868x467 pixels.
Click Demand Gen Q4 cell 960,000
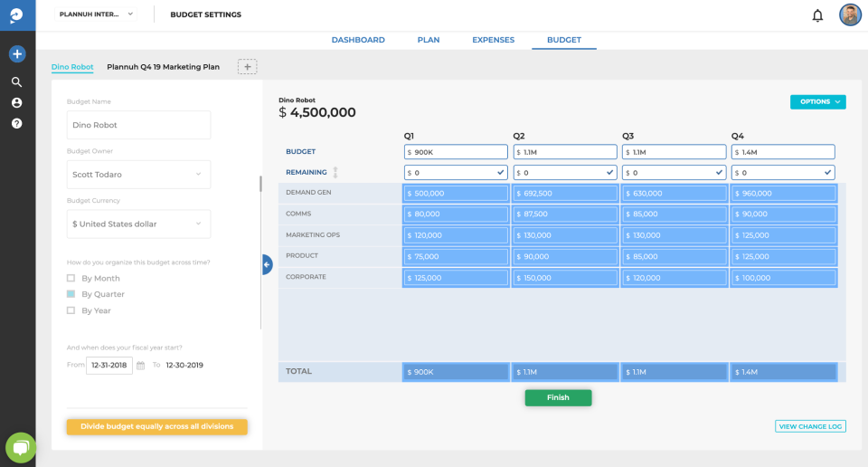coord(783,194)
